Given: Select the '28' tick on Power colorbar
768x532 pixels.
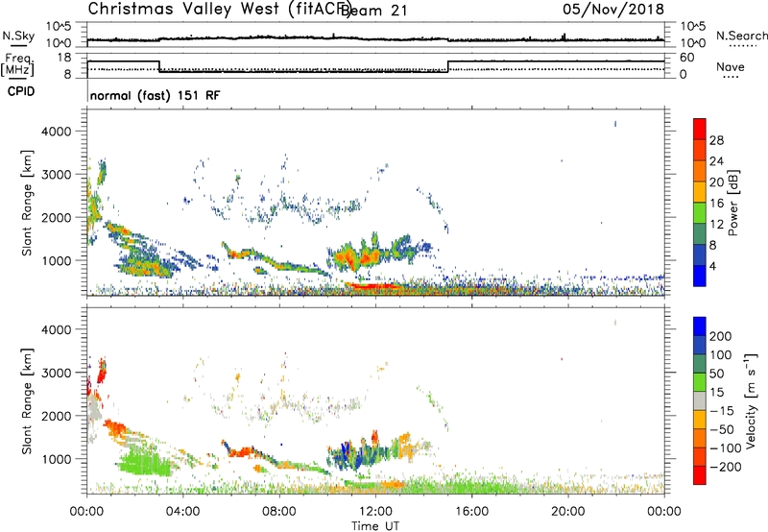Looking at the screenshot, I should click(716, 140).
